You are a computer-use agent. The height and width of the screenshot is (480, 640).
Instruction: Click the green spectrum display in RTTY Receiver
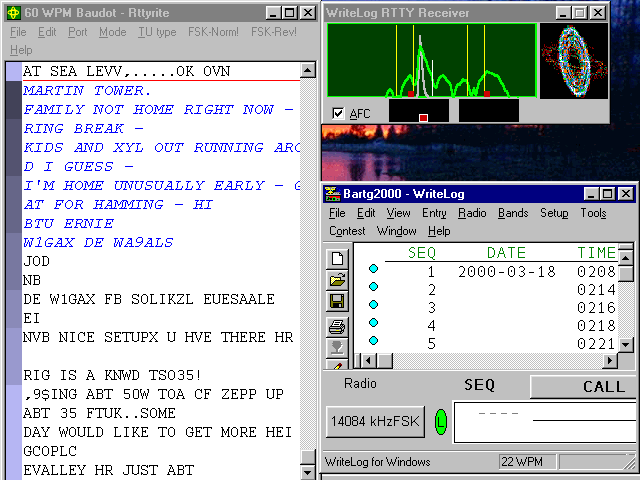432,60
